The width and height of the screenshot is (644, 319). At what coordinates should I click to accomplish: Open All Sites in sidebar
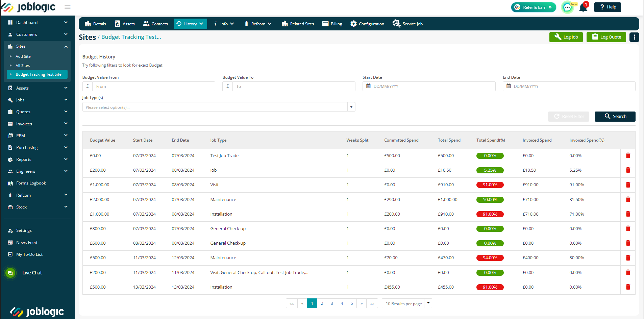[23, 66]
